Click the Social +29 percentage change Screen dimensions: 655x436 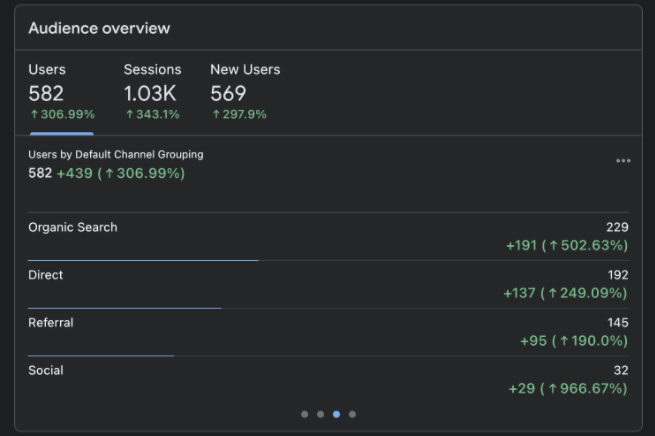coord(566,388)
